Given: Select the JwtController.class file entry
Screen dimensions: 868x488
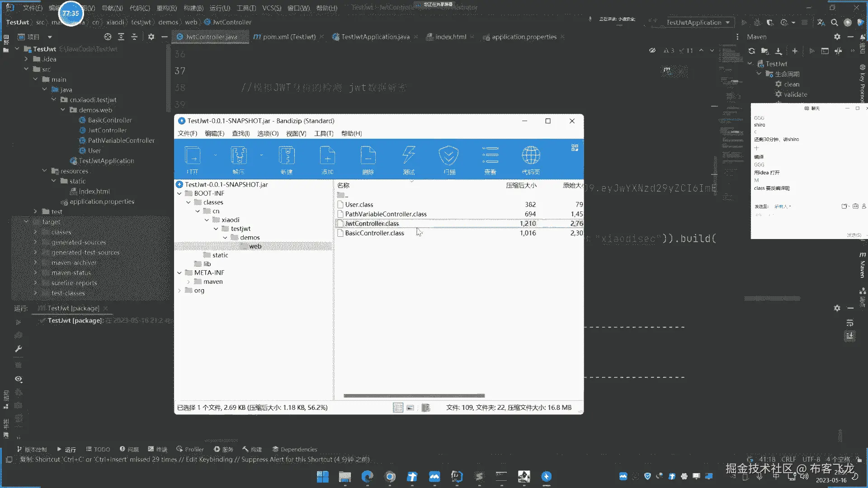Looking at the screenshot, I should pyautogui.click(x=372, y=224).
